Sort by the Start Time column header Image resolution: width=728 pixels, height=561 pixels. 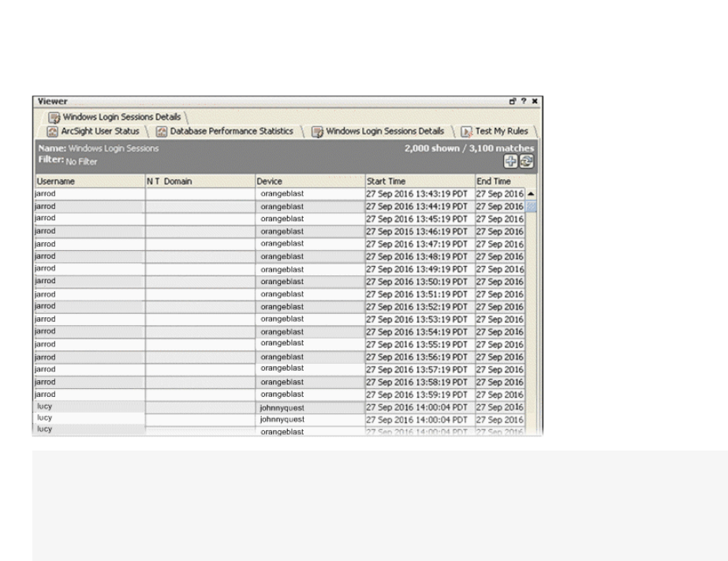420,181
